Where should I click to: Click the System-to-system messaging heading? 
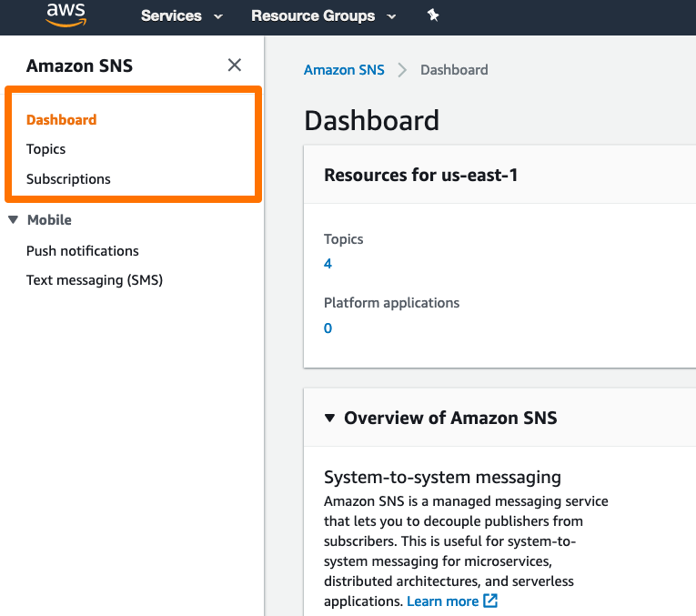point(442,477)
